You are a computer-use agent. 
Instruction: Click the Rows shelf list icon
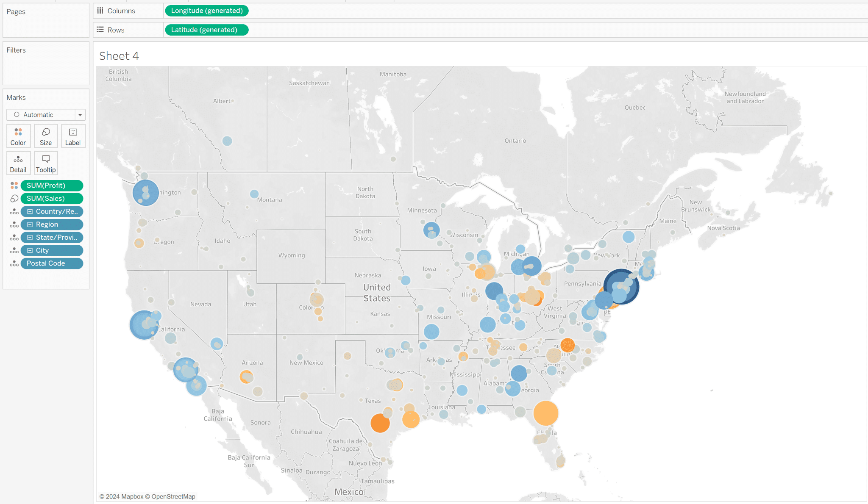coord(100,29)
